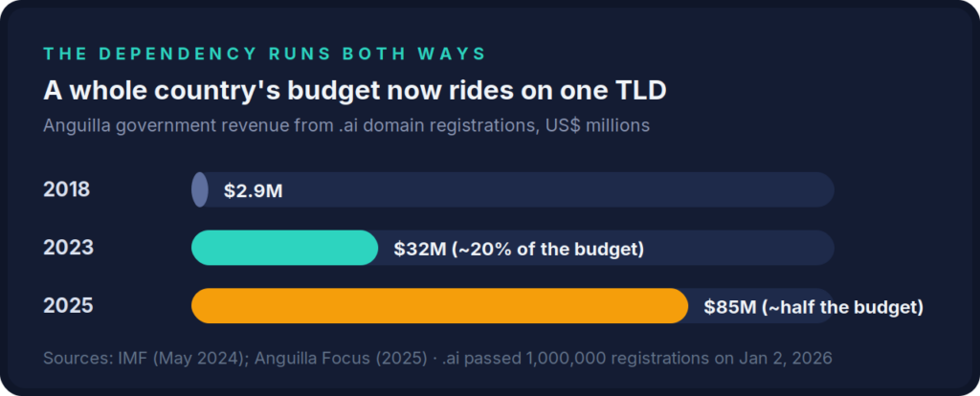Screen dimensions: 980x396
Task: Click the 2025 year label
Action: point(68,305)
